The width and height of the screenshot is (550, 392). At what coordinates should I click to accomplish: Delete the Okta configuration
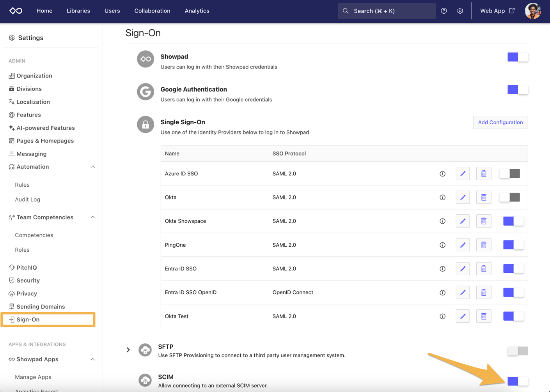click(484, 198)
